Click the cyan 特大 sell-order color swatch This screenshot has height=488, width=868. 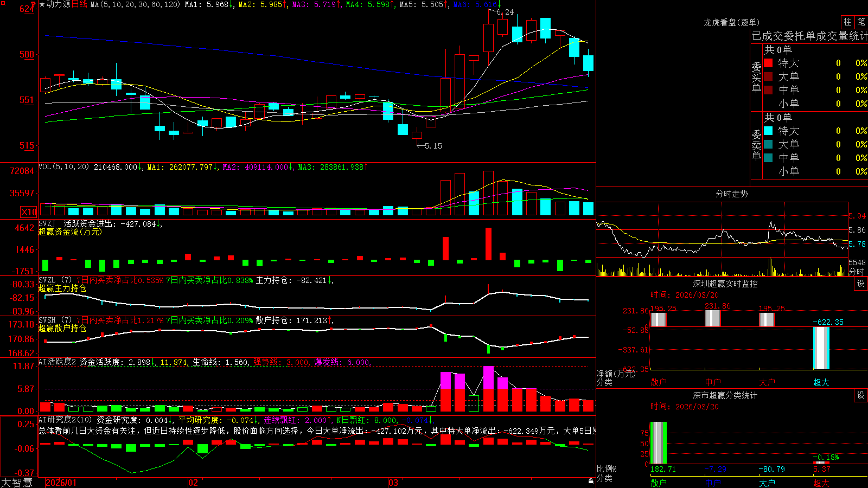(768, 131)
